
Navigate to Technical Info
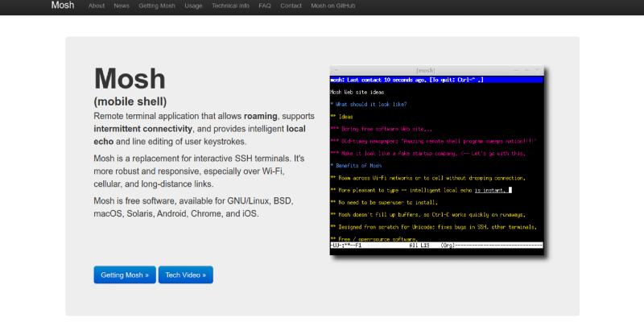click(x=232, y=6)
